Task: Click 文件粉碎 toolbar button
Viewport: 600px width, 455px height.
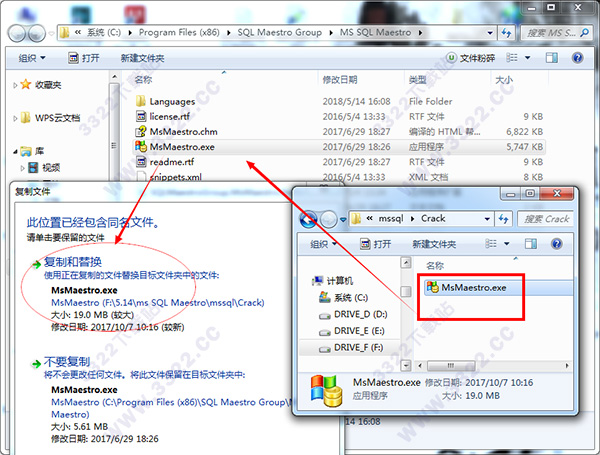Action: click(471, 58)
